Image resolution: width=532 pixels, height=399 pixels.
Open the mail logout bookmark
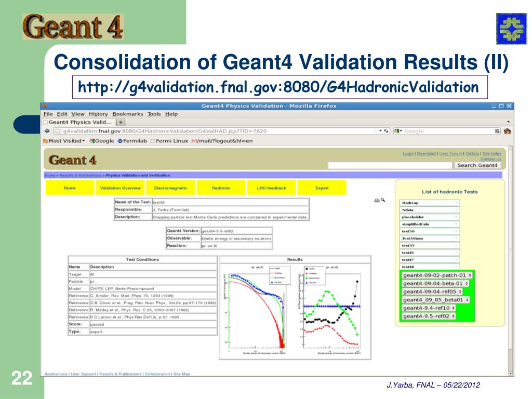[x=222, y=141]
